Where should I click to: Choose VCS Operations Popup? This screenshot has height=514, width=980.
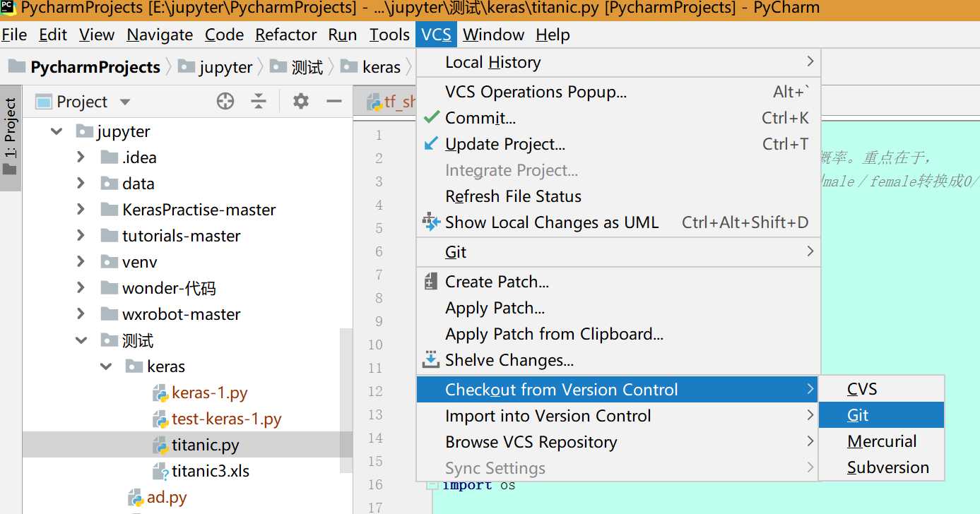coord(618,92)
